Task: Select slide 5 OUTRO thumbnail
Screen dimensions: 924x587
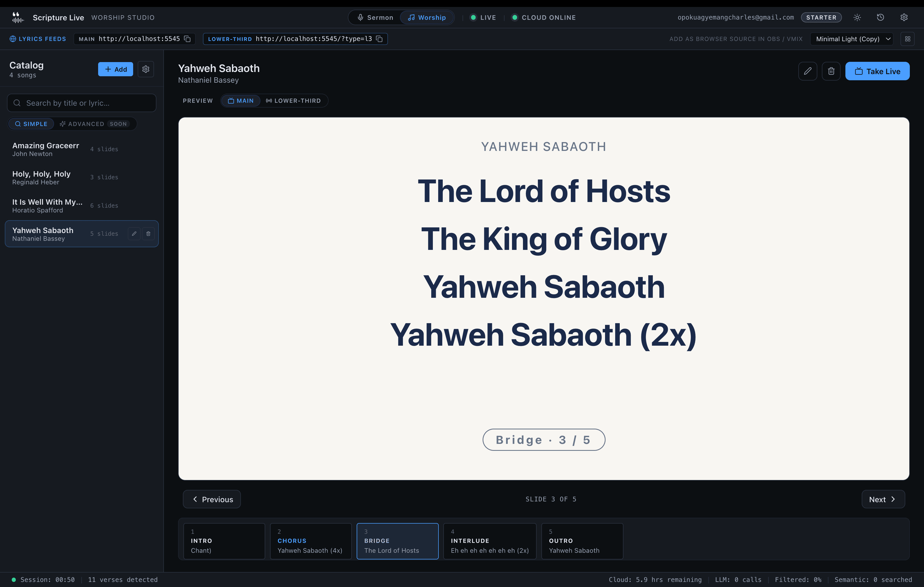Action: click(x=582, y=541)
